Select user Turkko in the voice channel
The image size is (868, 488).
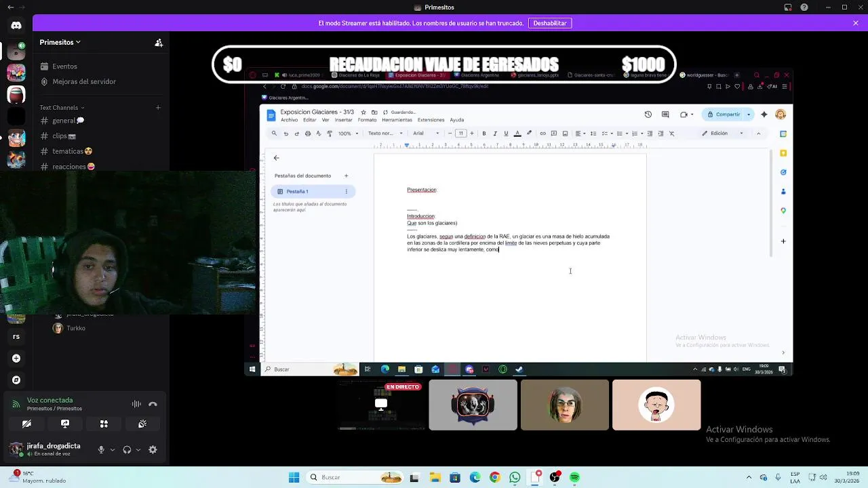[x=75, y=328]
